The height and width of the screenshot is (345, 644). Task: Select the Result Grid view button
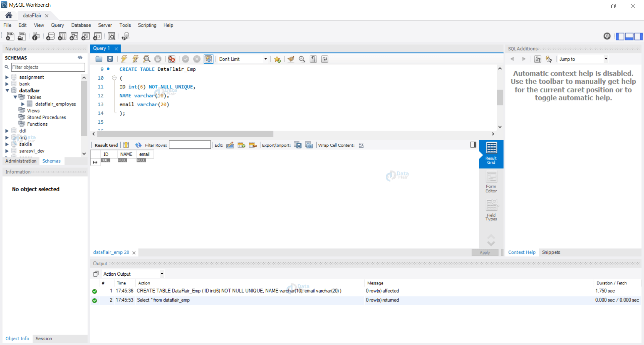point(491,154)
